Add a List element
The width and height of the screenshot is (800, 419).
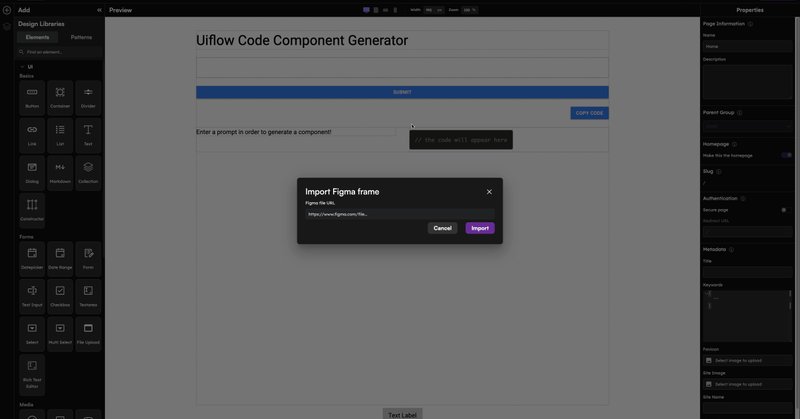pyautogui.click(x=60, y=135)
